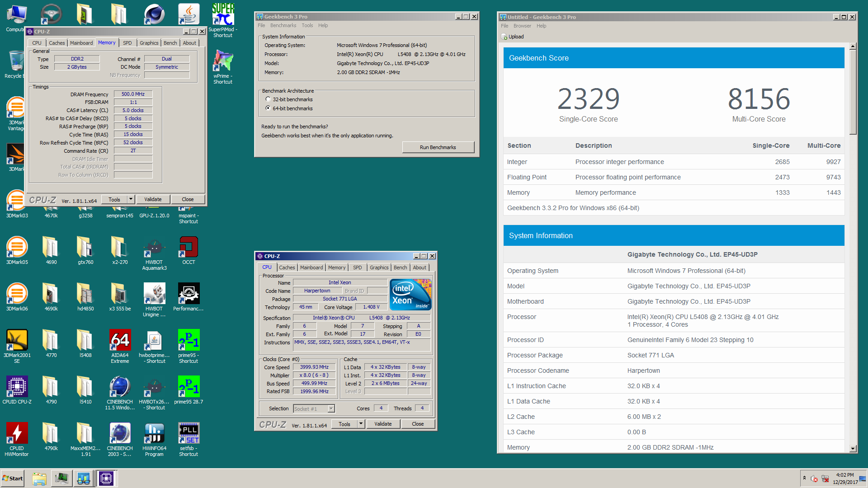Open SuperPiMod shortcut icon
This screenshot has width=868, height=488.
[x=223, y=14]
